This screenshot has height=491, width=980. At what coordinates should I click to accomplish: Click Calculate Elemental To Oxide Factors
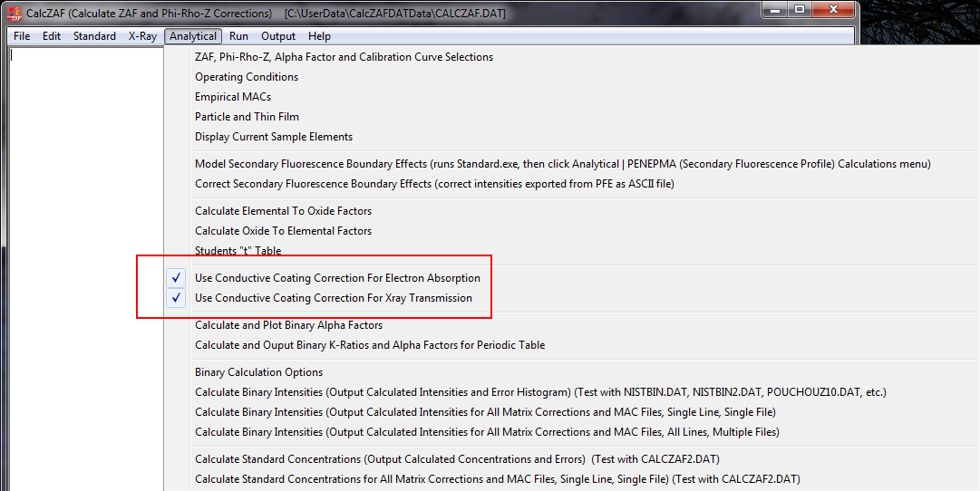[283, 211]
